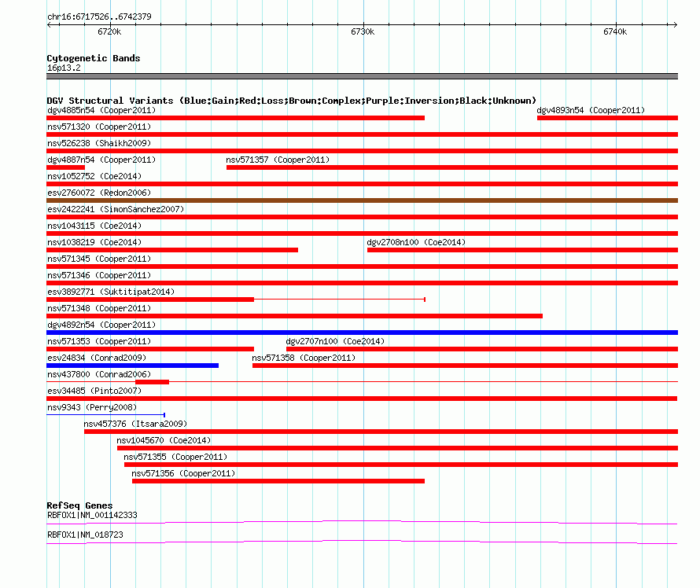The height and width of the screenshot is (588, 700).
Task: Click the blue esv24834 gain bar
Action: [133, 366]
